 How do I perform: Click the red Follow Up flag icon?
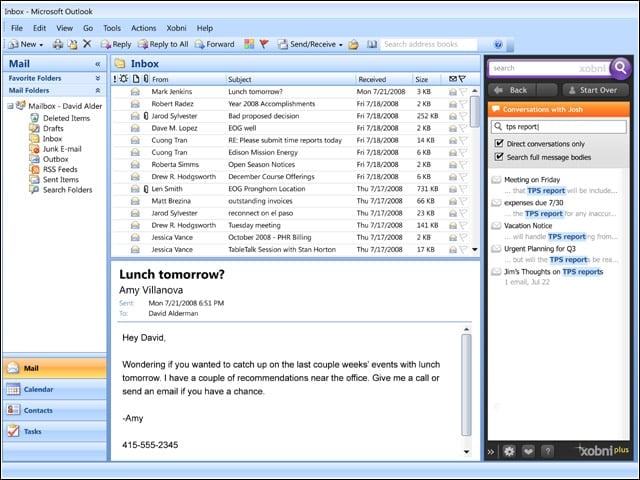click(x=264, y=44)
